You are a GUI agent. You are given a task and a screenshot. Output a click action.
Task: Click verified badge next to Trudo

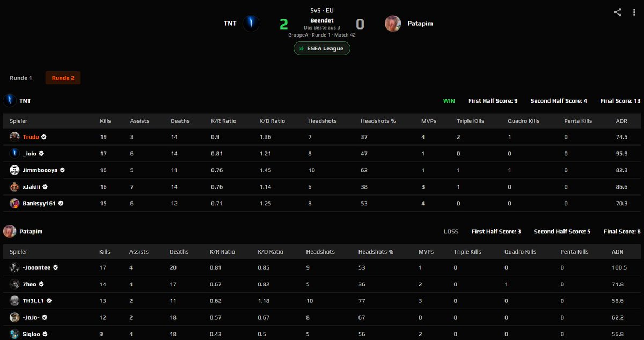(x=44, y=137)
